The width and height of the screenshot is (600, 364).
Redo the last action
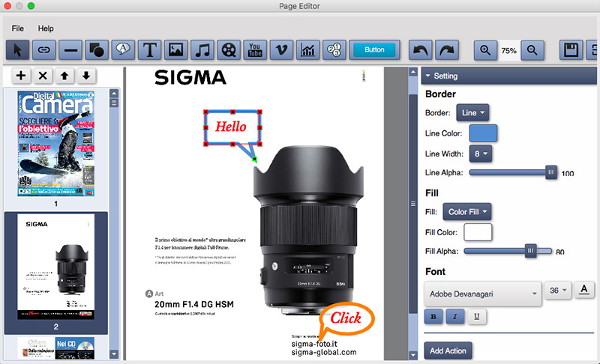447,50
